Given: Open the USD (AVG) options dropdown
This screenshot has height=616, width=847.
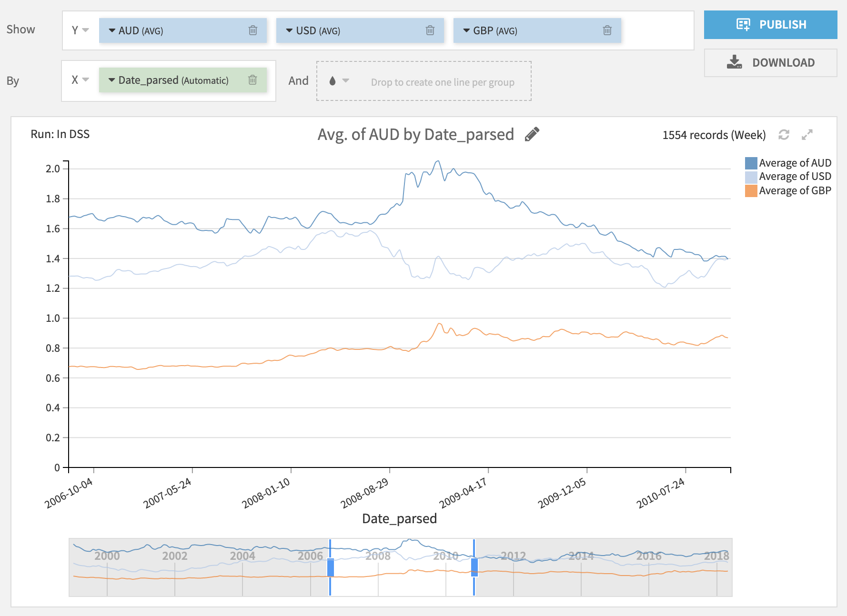Looking at the screenshot, I should click(289, 30).
